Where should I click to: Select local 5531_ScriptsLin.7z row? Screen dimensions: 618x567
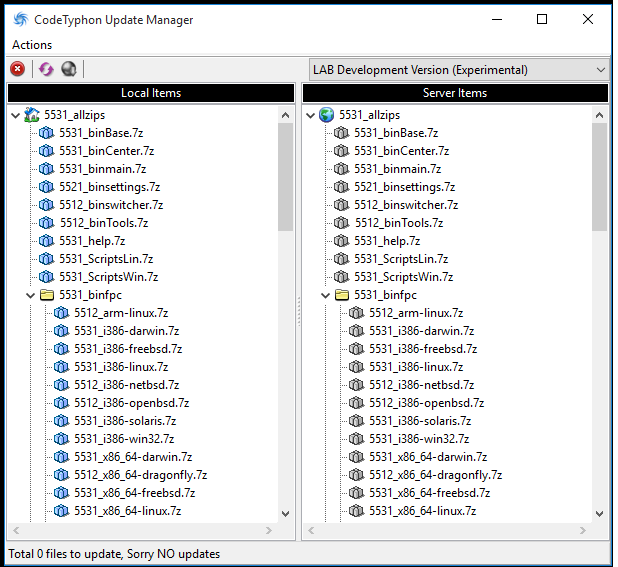[106, 259]
